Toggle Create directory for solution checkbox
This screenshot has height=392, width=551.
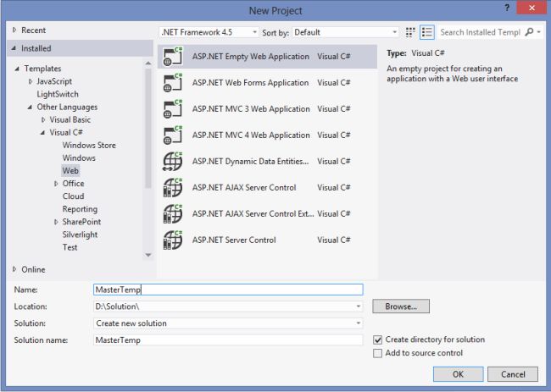[378, 340]
